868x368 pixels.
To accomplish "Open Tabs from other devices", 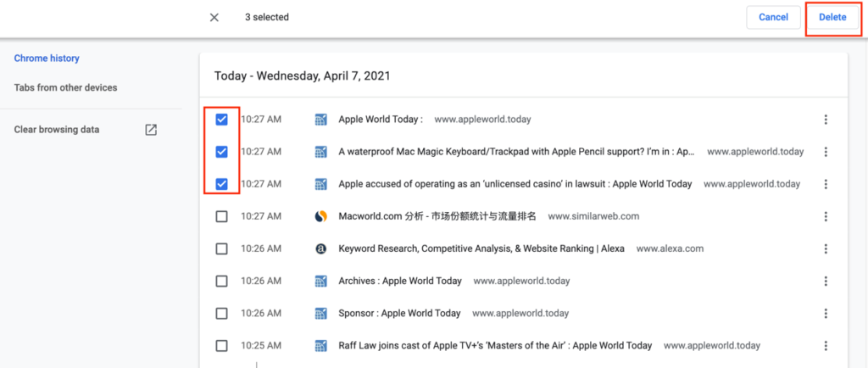I will point(65,87).
